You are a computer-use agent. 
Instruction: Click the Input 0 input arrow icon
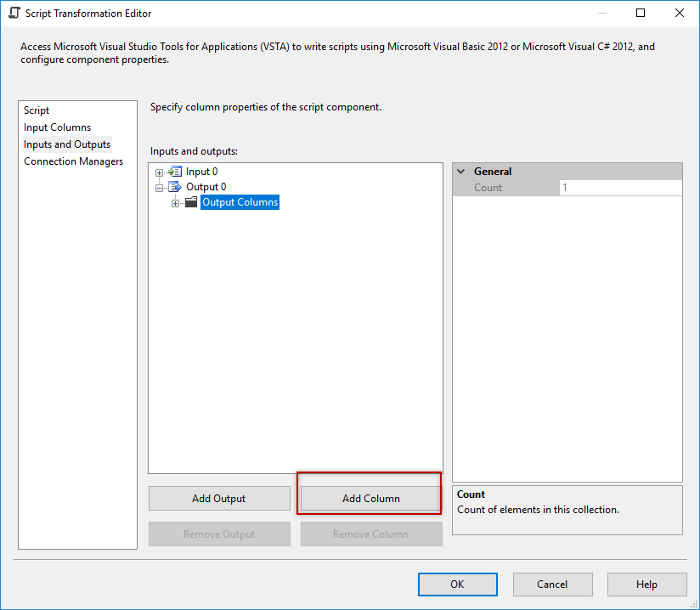coord(174,171)
